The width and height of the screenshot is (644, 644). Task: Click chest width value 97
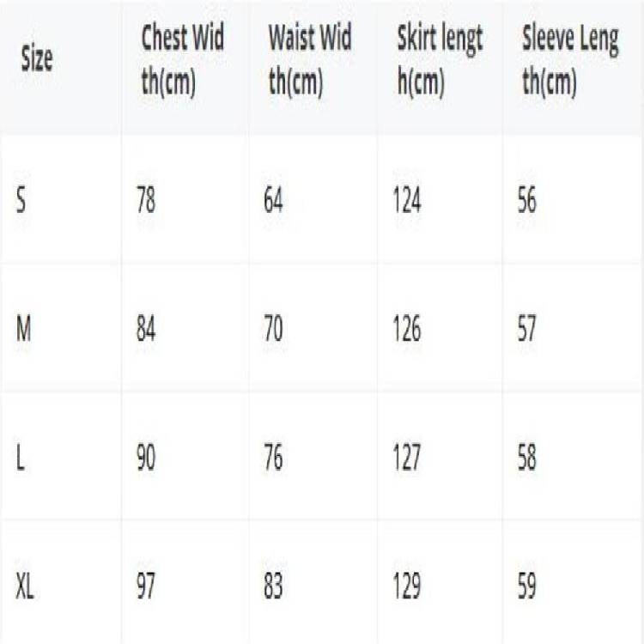coord(146,587)
